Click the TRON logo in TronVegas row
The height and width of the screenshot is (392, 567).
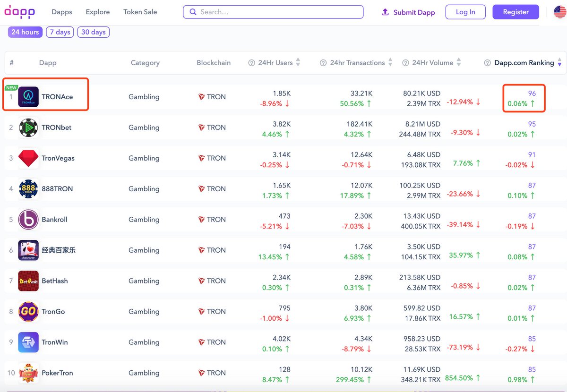(201, 158)
